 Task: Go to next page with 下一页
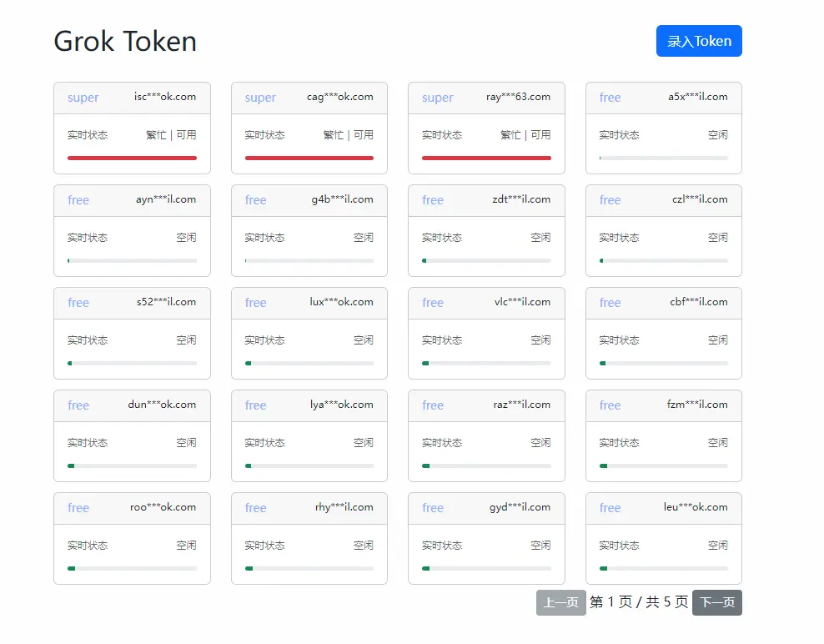click(716, 602)
